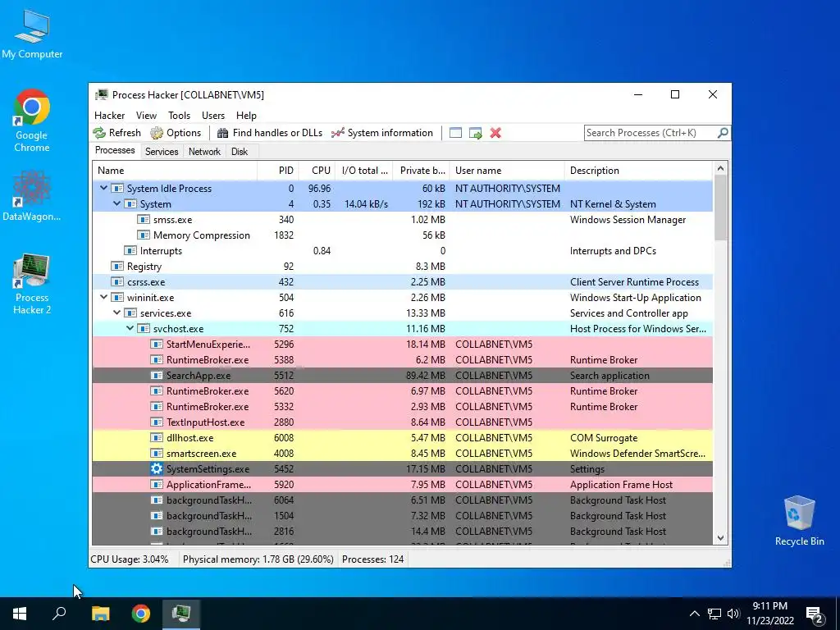This screenshot has height=630, width=840.
Task: Open the View menu
Action: [146, 116]
